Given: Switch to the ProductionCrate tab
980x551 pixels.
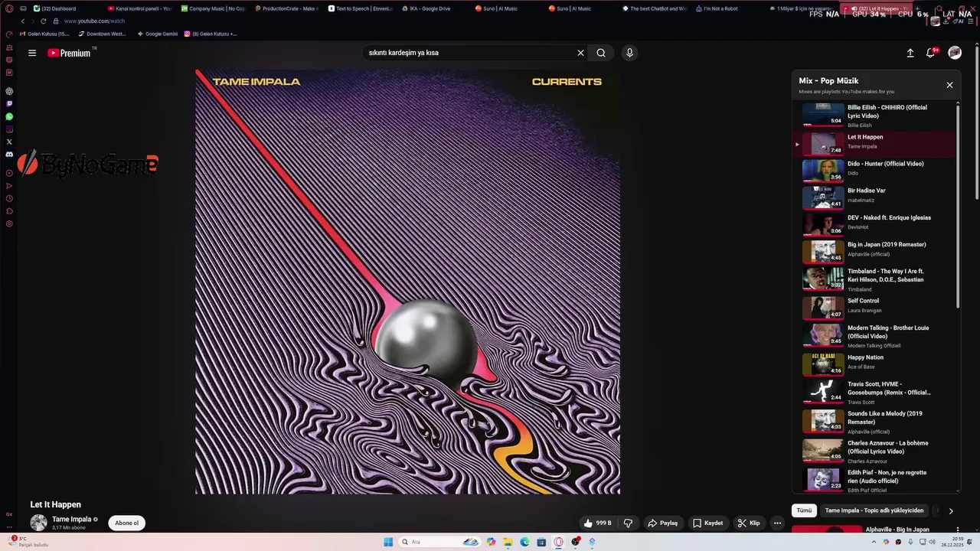Looking at the screenshot, I should [286, 8].
